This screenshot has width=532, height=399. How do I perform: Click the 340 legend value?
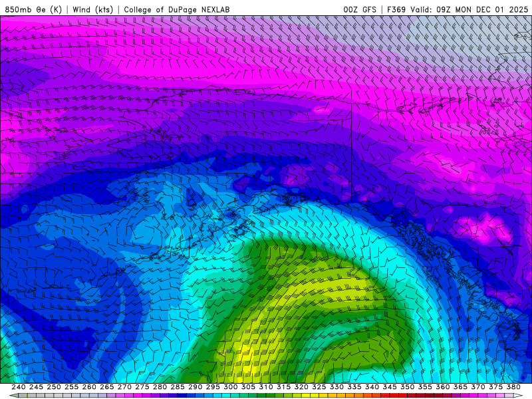click(x=372, y=387)
